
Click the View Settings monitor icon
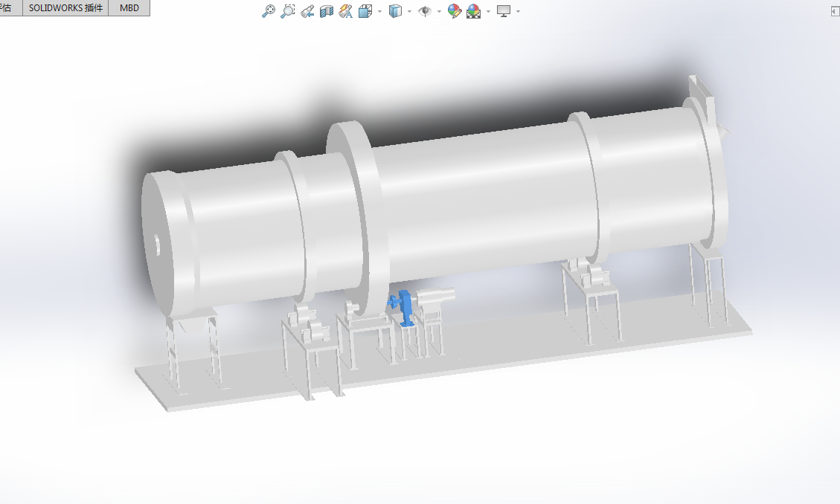pos(504,10)
